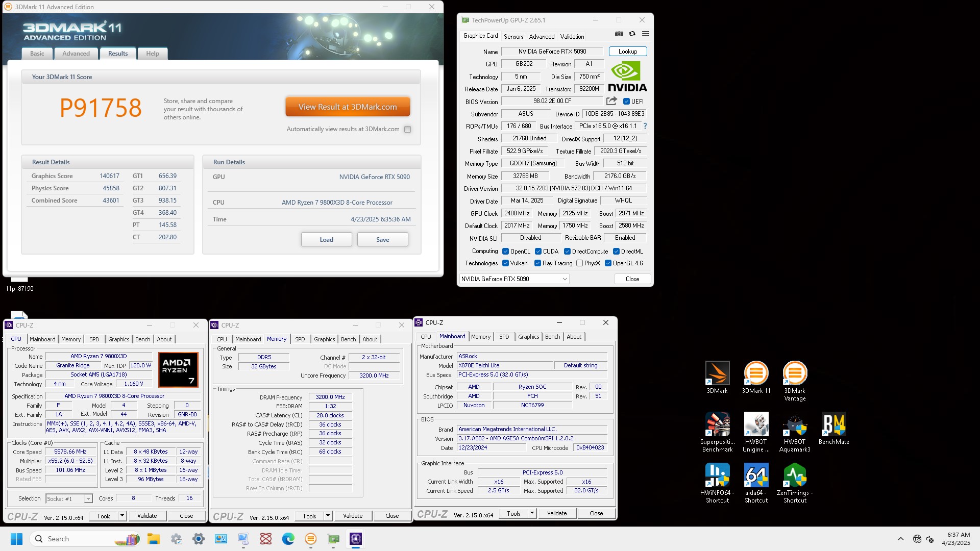Toggle the CUDA checkbox

(x=538, y=252)
